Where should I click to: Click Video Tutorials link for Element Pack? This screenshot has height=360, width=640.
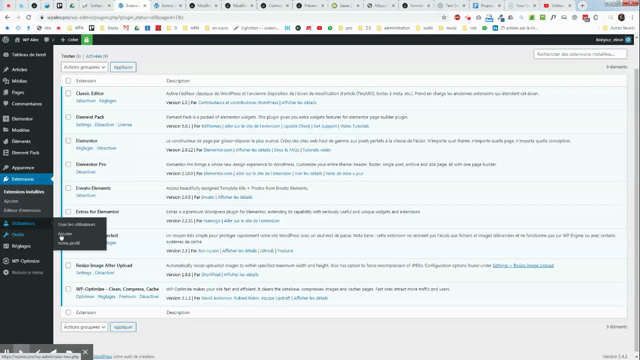click(354, 126)
